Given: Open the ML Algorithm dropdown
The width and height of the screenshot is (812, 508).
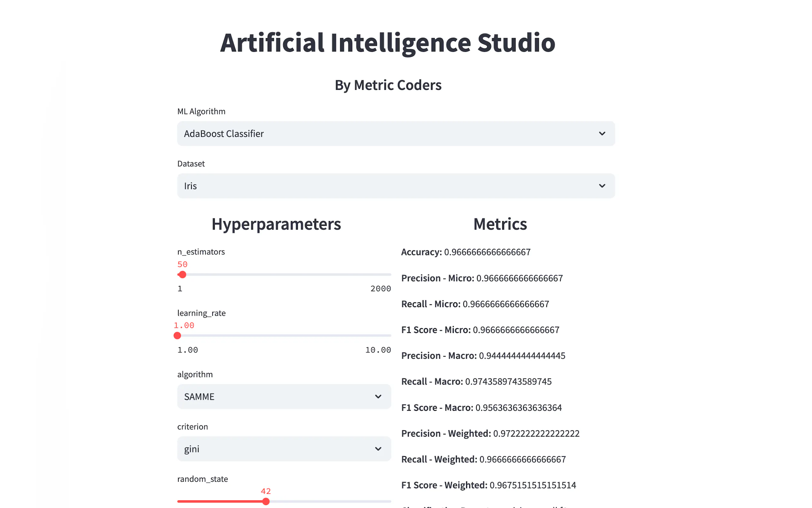Looking at the screenshot, I should [369, 133].
